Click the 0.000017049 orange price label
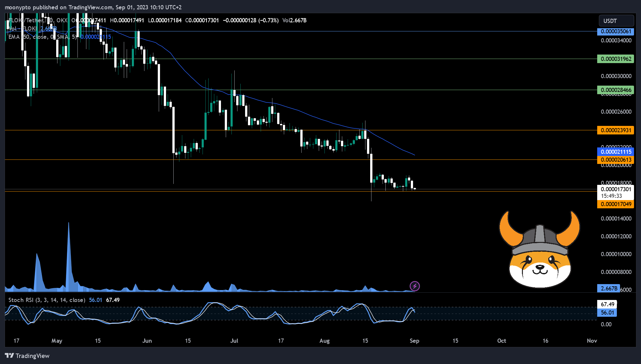The width and height of the screenshot is (641, 364). pos(616,204)
